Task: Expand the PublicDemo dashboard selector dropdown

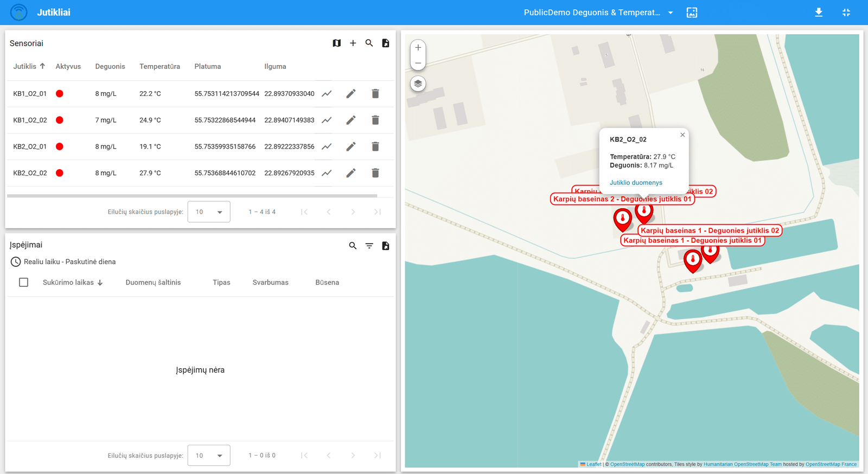Action: point(671,13)
